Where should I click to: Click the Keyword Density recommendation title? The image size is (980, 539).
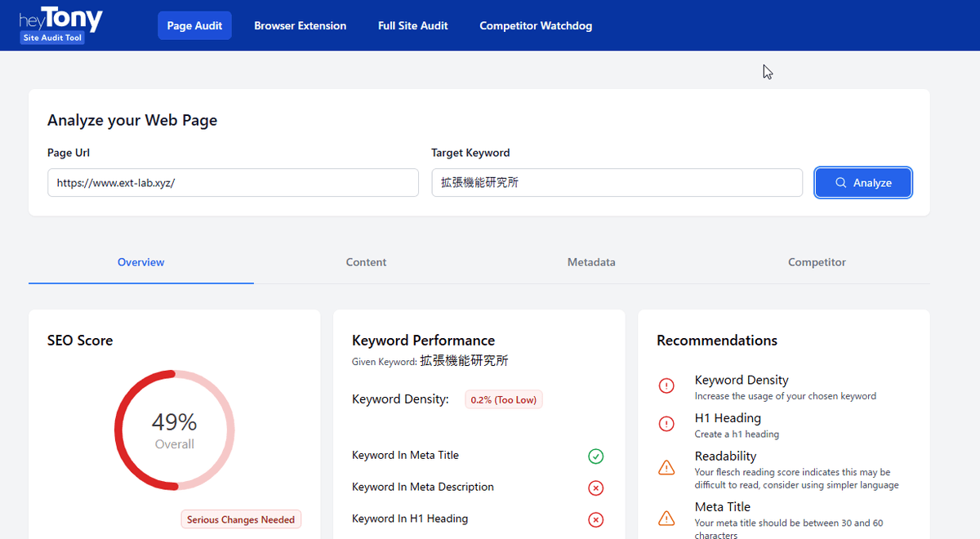[742, 380]
